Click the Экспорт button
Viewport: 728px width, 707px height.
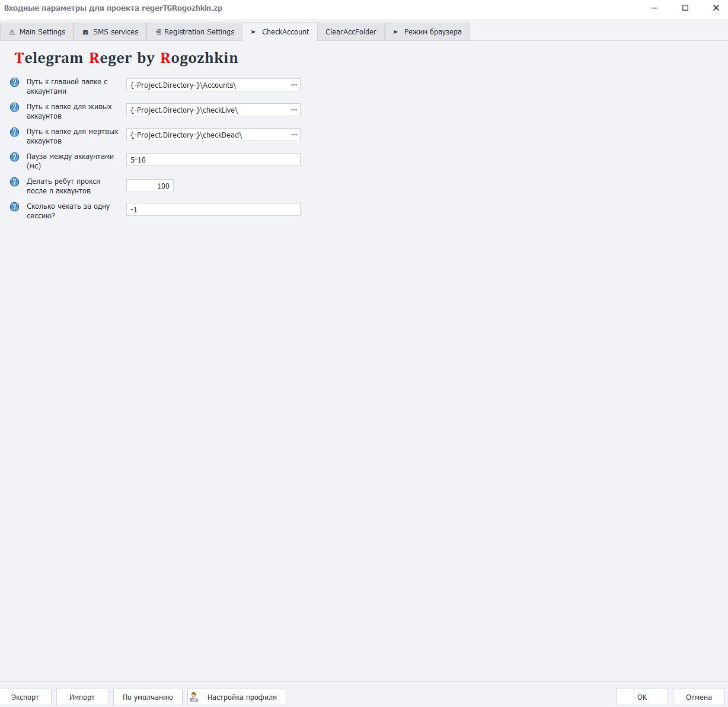[25, 697]
